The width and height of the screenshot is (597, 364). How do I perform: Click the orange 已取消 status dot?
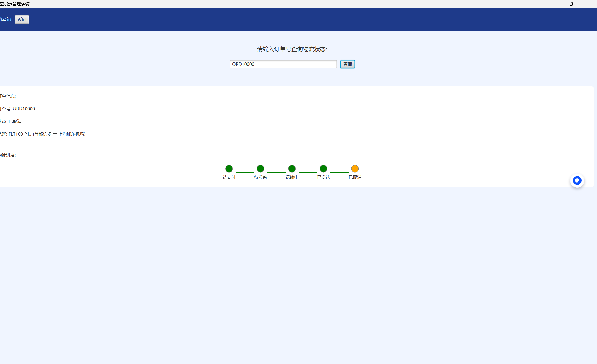(x=355, y=169)
